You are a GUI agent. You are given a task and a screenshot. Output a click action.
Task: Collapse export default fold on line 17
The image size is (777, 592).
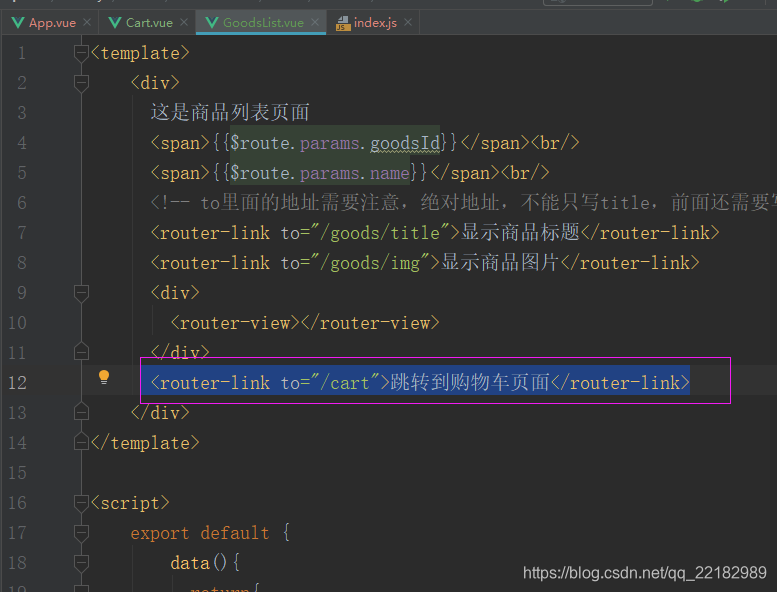pyautogui.click(x=81, y=533)
